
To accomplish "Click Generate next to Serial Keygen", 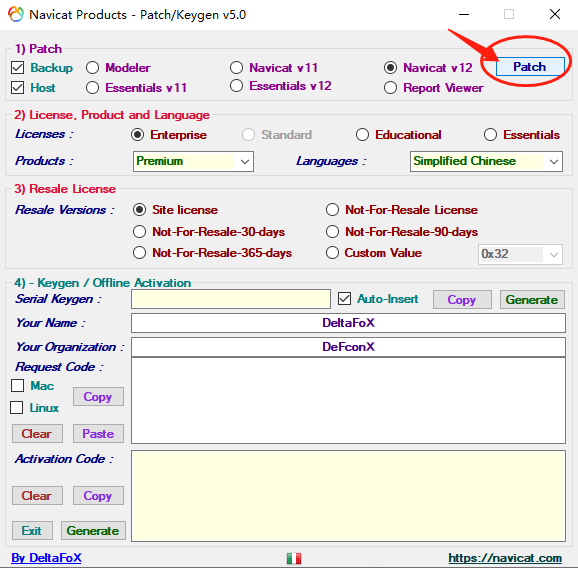I will pos(532,300).
